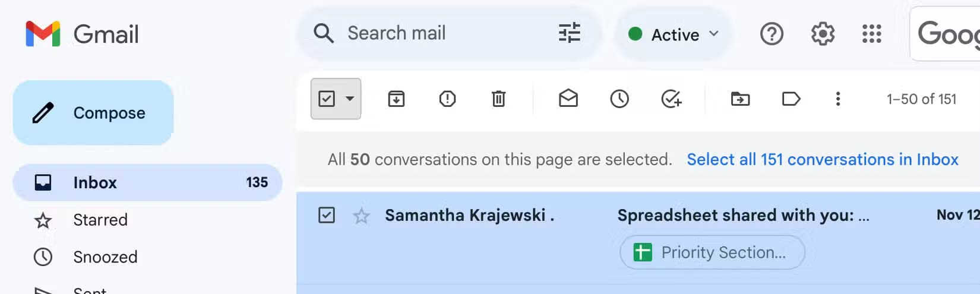980x294 pixels.
Task: Show search options filter
Action: click(x=569, y=33)
